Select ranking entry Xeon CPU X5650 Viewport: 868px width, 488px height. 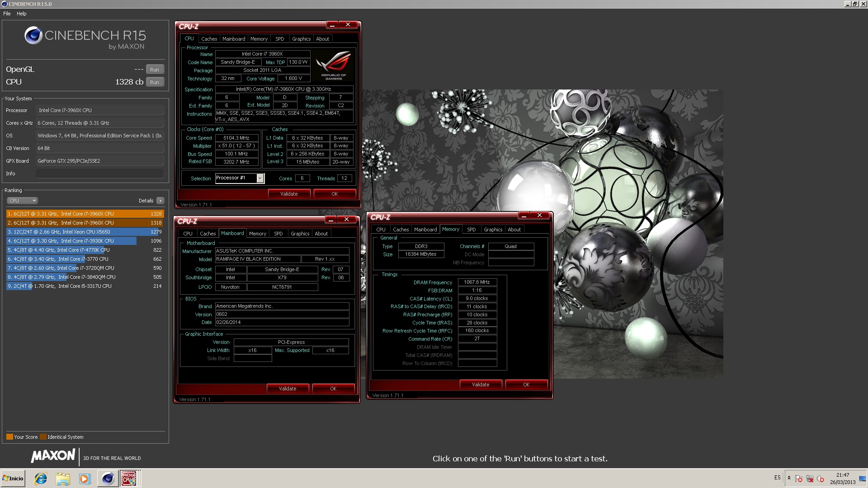[x=85, y=232]
